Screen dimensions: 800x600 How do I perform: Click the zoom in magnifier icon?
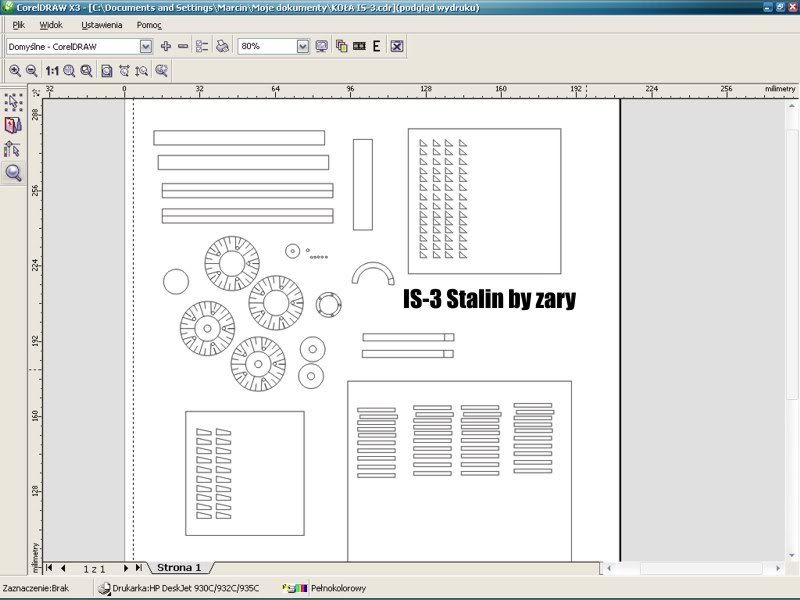15,70
